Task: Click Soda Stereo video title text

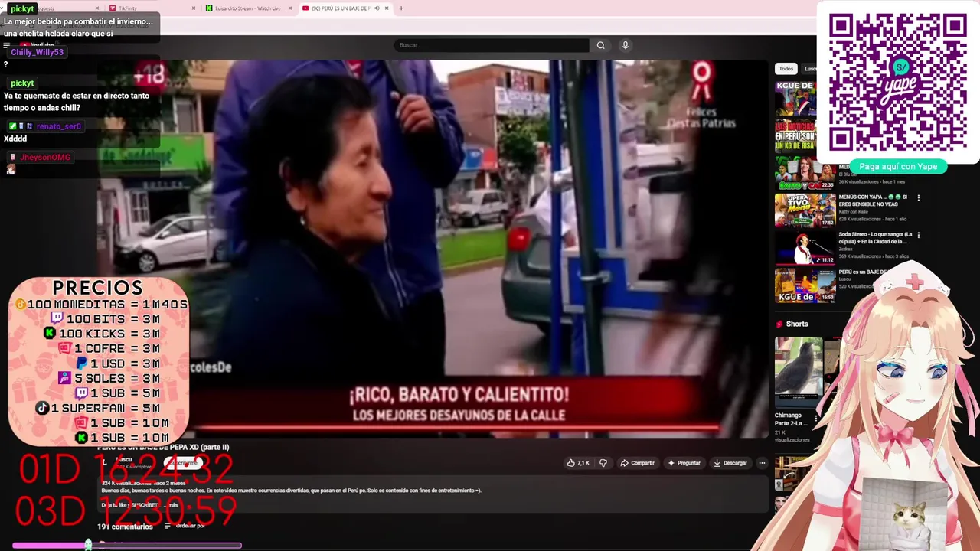Action: (875, 237)
